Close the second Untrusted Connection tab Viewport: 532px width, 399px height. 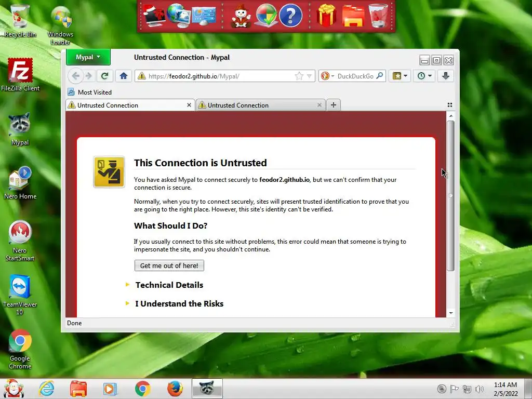[x=320, y=105]
